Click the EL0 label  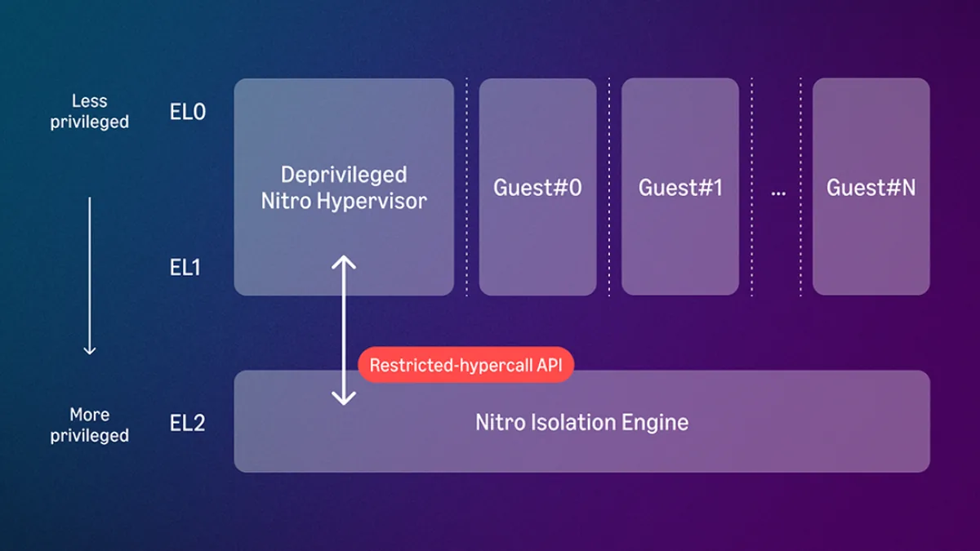(x=188, y=112)
